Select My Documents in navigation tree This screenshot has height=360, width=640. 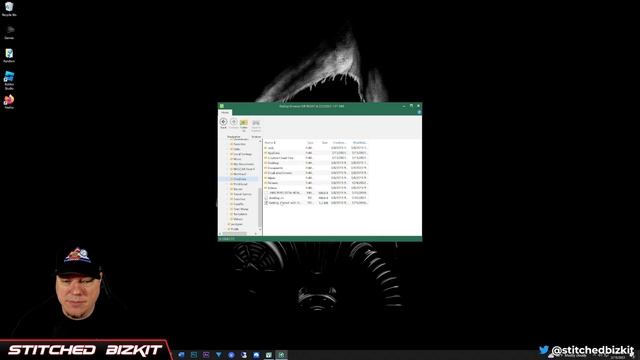coord(243,164)
